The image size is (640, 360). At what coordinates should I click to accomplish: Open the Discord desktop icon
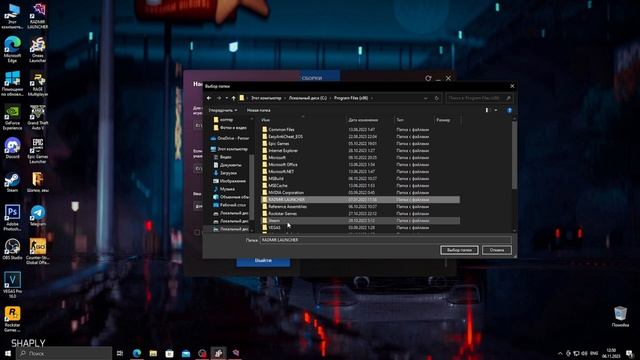click(x=12, y=149)
